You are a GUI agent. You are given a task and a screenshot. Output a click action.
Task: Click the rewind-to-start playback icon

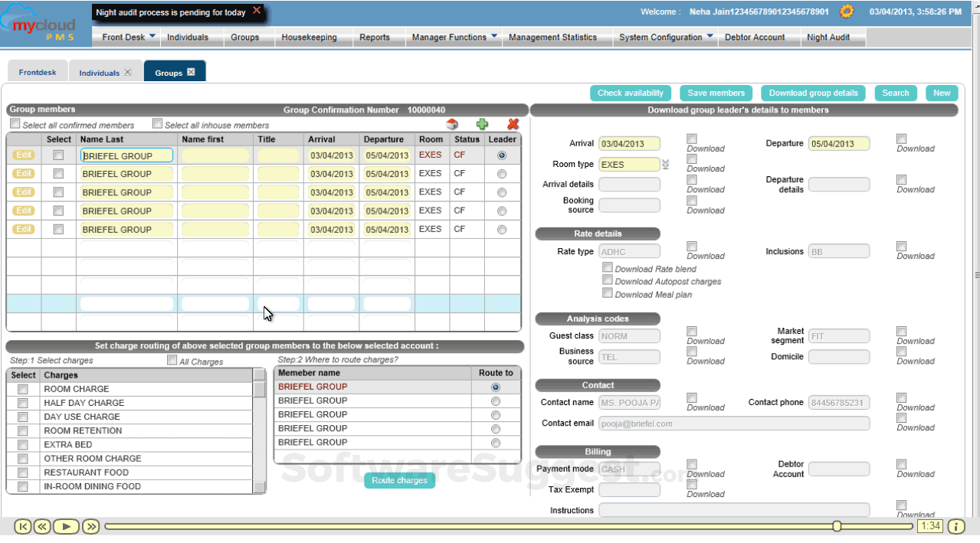(x=23, y=526)
